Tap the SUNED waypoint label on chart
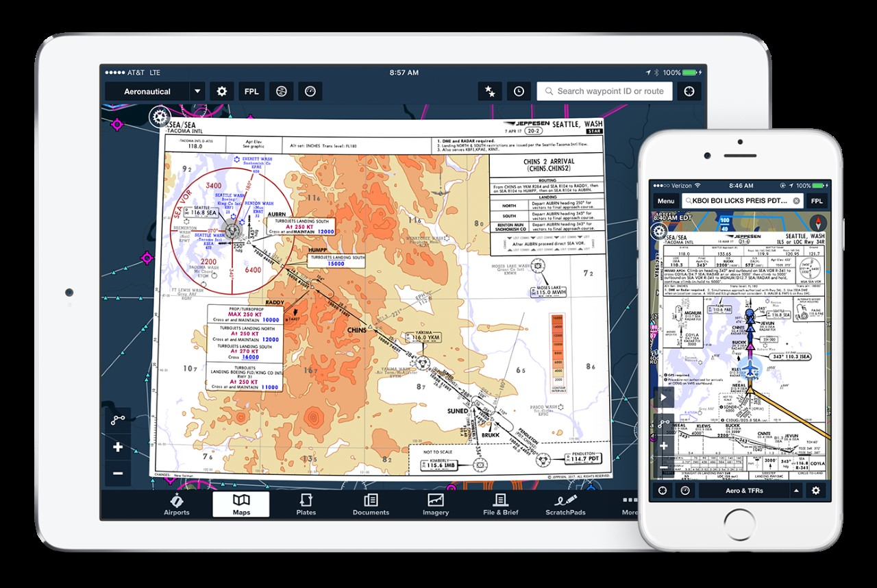 click(x=458, y=411)
